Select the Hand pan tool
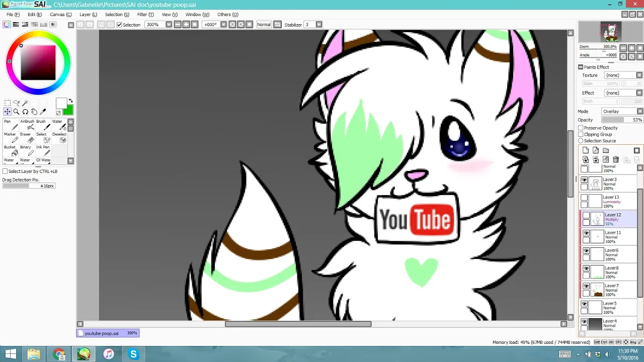This screenshot has height=362, width=644. pos(34,112)
